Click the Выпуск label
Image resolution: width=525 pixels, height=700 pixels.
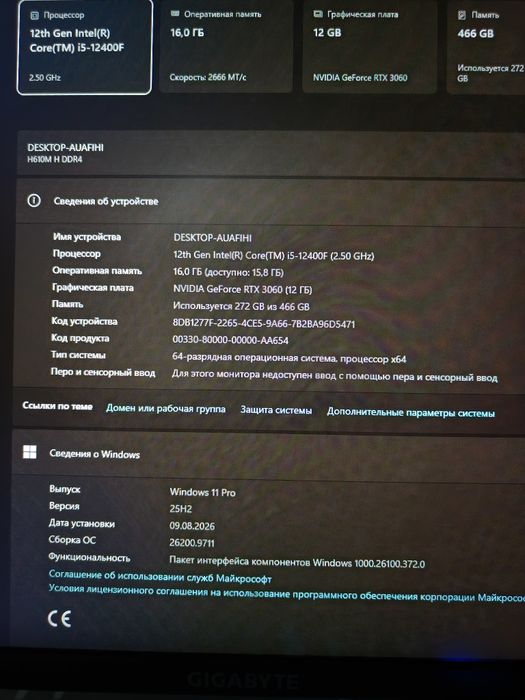point(65,489)
